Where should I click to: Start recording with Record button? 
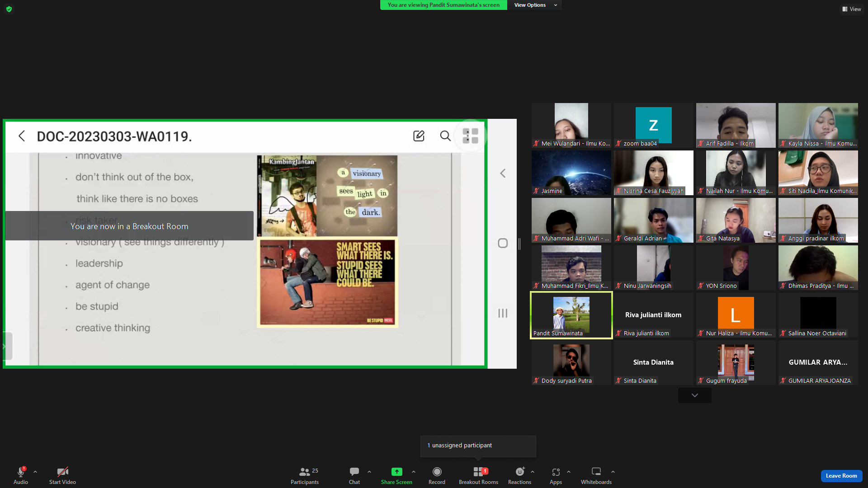click(x=437, y=475)
